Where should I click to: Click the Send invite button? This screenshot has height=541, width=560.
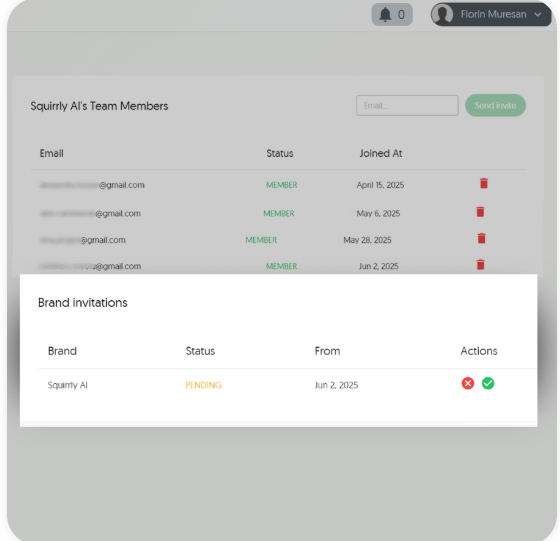tap(495, 105)
